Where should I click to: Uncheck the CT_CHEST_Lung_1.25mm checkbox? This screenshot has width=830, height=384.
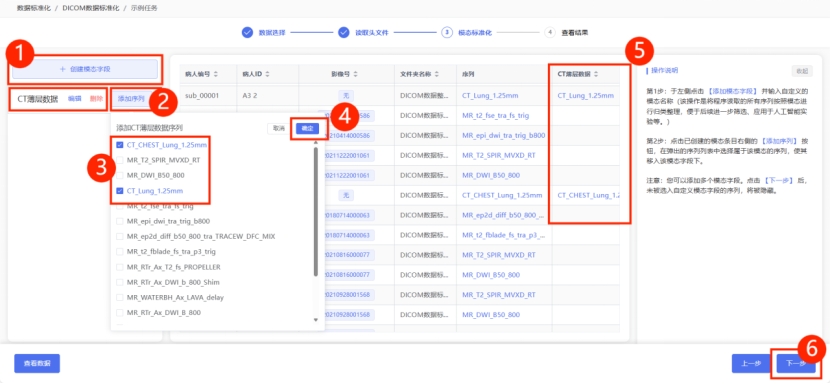point(120,145)
